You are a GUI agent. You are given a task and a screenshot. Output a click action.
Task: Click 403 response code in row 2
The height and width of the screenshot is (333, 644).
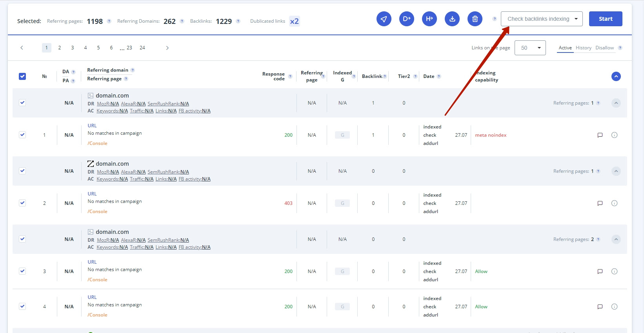(288, 203)
